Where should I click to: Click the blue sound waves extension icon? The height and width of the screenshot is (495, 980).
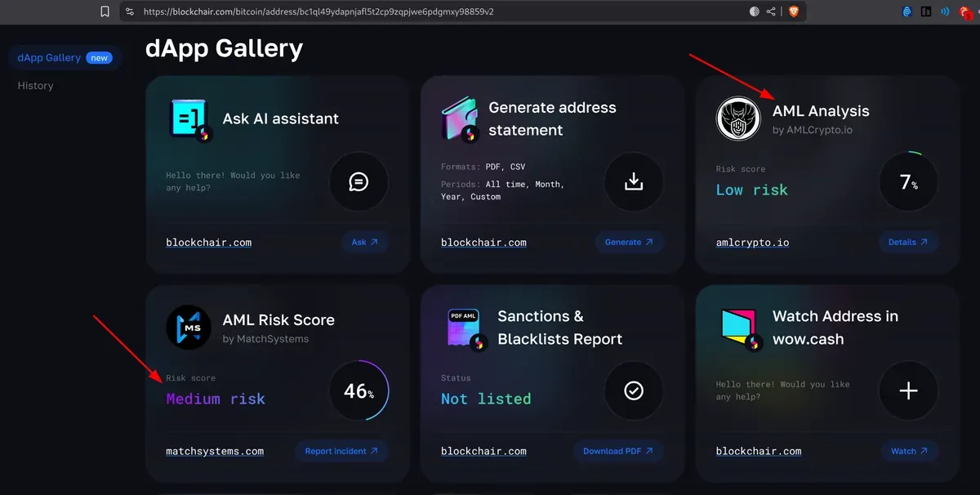(945, 11)
